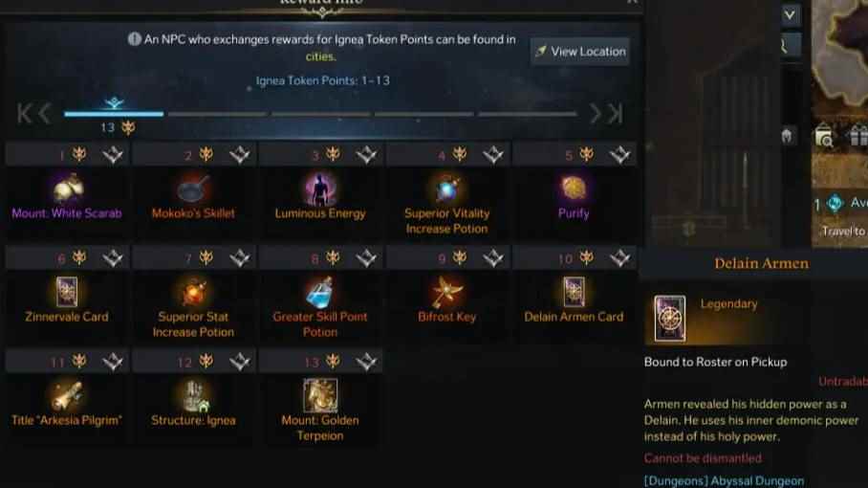Image resolution: width=868 pixels, height=488 pixels.
Task: Select the Zinnervale Card icon
Action: pos(67,292)
